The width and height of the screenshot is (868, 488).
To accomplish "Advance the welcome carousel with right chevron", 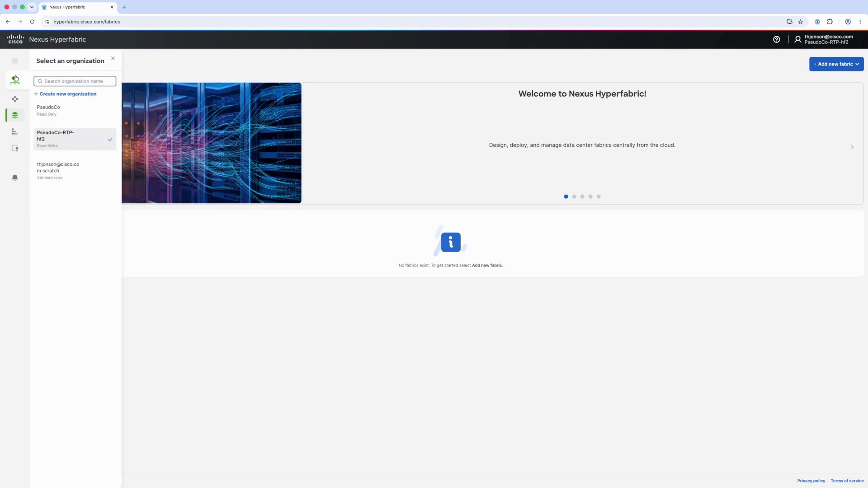I will [852, 147].
